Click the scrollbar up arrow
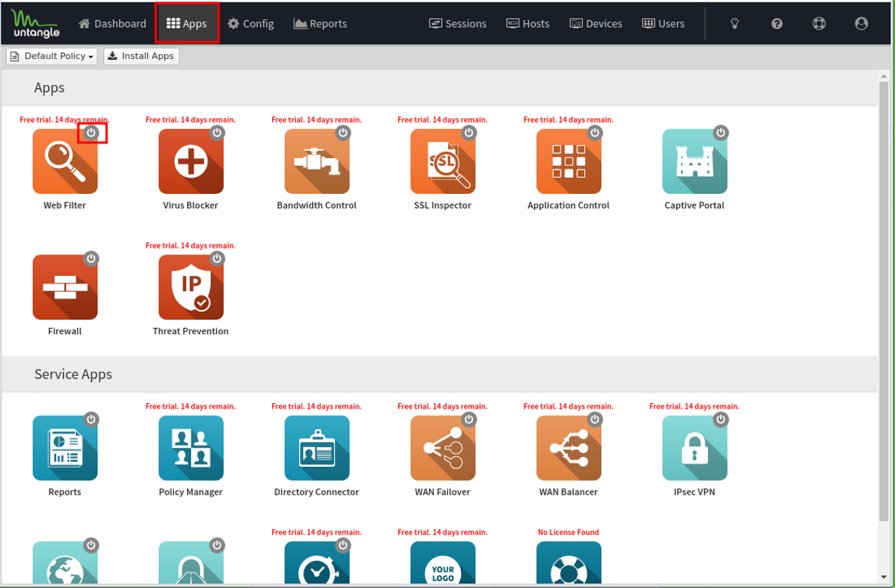The image size is (895, 588). coord(884,76)
